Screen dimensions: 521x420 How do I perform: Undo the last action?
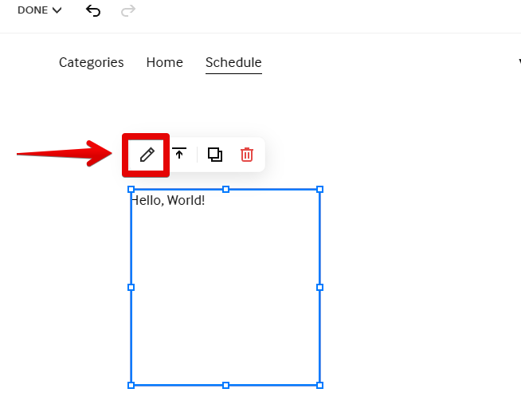93,10
